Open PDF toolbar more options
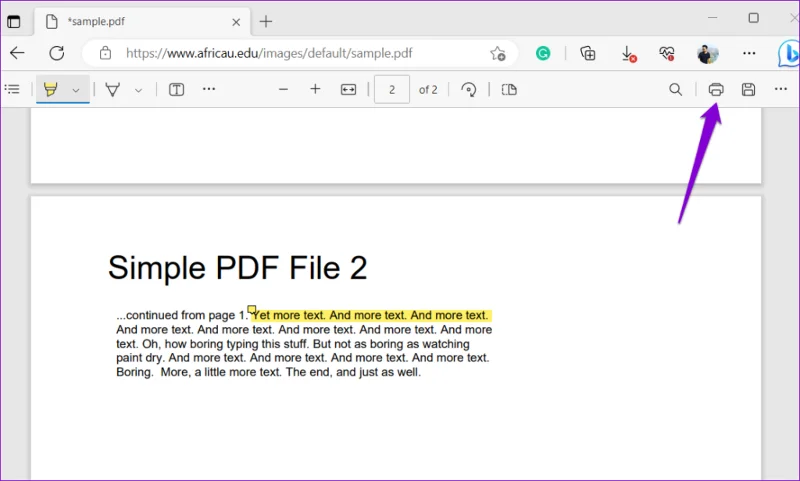Image resolution: width=800 pixels, height=481 pixels. 781,89
